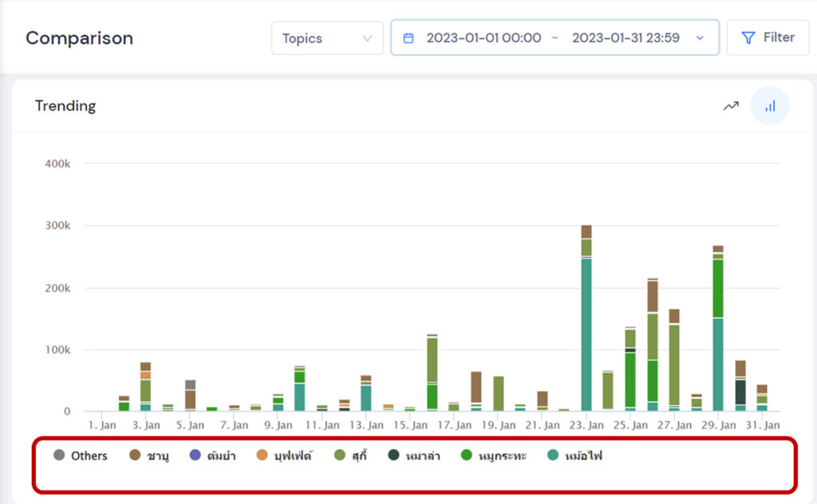Toggle ต้มยำ legend series

212,455
